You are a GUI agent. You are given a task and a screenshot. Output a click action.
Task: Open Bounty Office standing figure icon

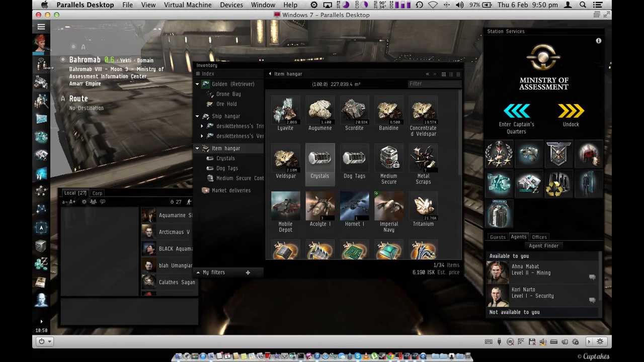[x=588, y=185]
